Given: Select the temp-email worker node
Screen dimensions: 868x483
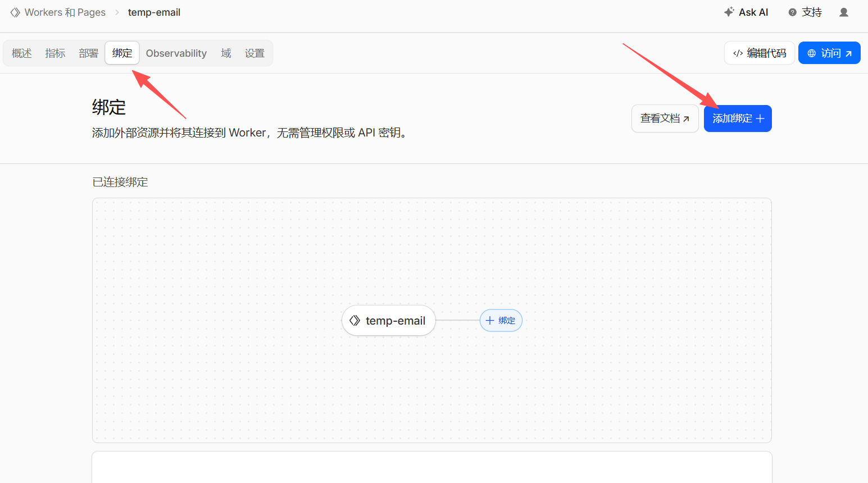Looking at the screenshot, I should click(389, 321).
